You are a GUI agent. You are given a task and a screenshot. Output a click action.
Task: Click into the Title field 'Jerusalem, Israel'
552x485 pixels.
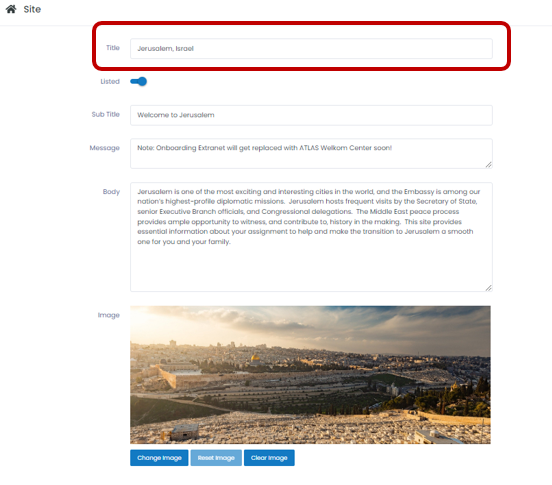tap(311, 49)
